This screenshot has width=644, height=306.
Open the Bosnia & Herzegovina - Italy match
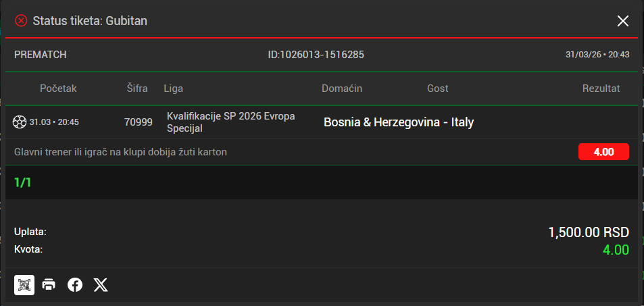399,122
